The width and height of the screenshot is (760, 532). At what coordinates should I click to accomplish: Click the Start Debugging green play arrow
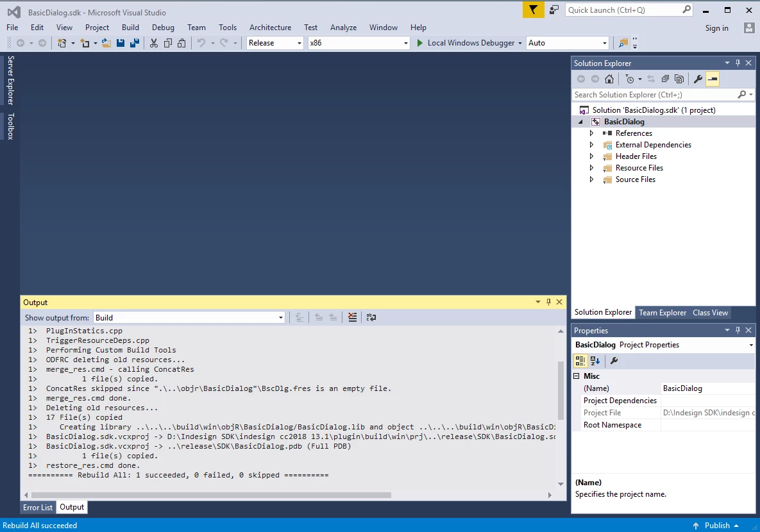coord(419,43)
